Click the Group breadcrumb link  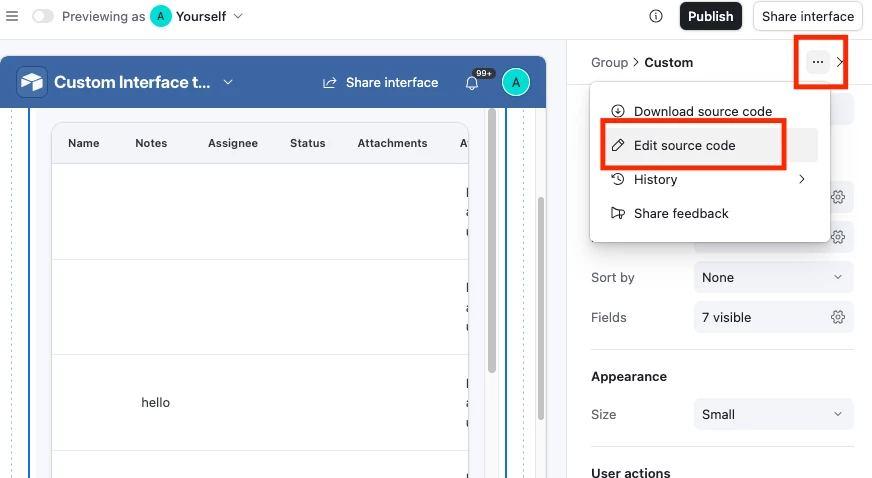[609, 62]
